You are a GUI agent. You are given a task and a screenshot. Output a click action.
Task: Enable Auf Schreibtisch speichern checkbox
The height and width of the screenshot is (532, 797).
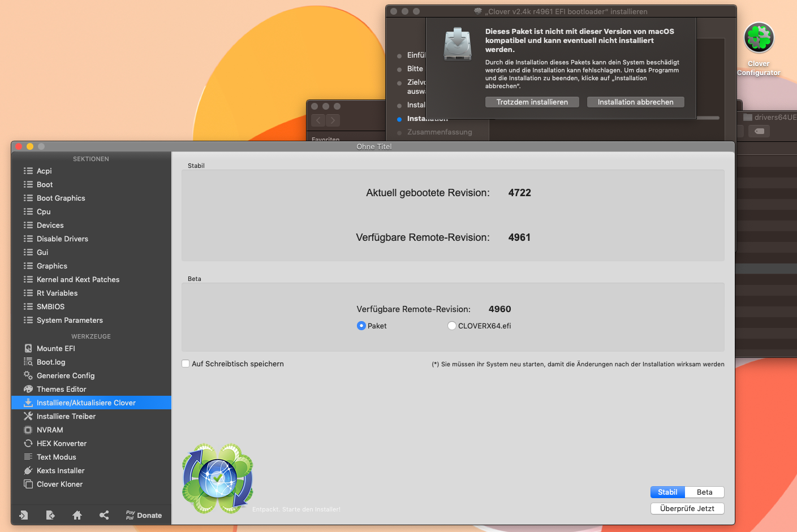(x=186, y=364)
